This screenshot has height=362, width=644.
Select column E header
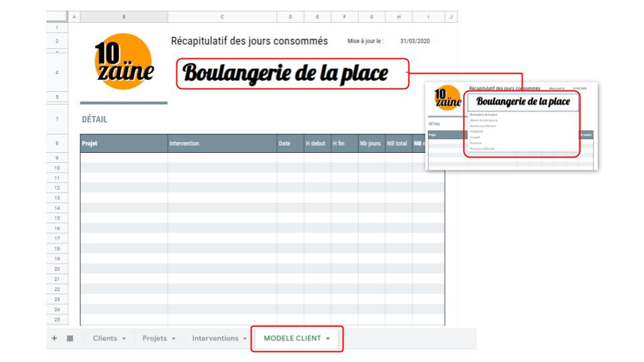pyautogui.click(x=317, y=17)
